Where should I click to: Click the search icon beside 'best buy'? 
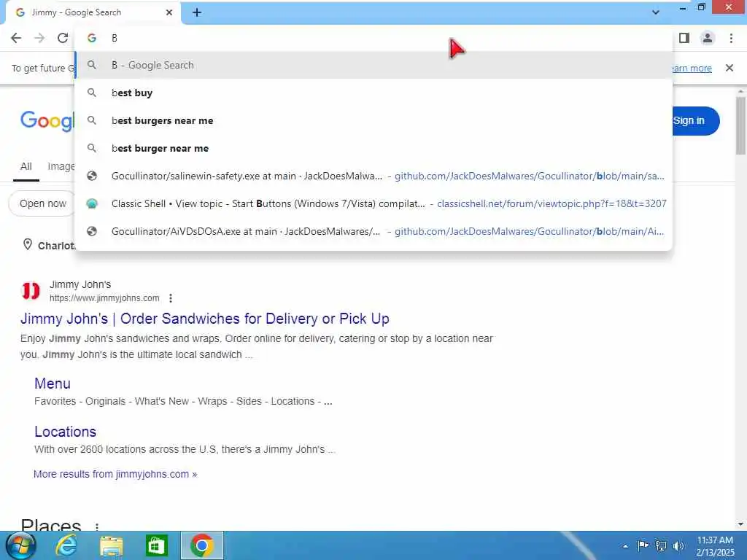(x=92, y=93)
